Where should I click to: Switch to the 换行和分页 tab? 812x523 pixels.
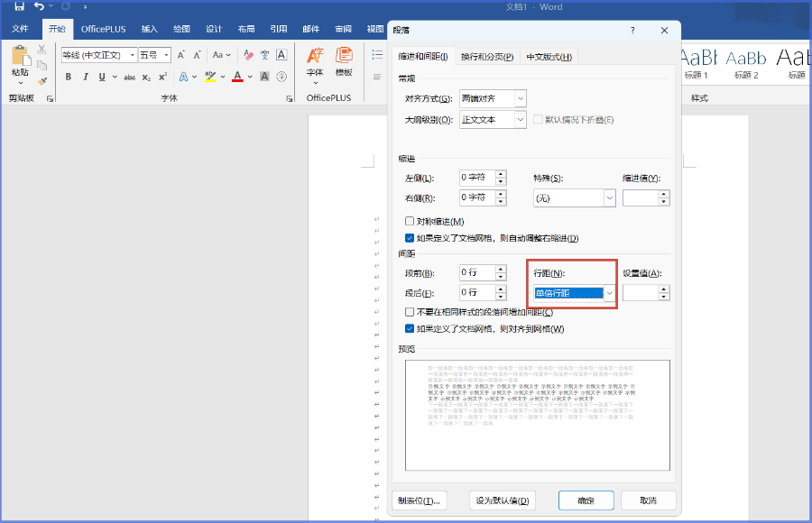click(x=487, y=58)
